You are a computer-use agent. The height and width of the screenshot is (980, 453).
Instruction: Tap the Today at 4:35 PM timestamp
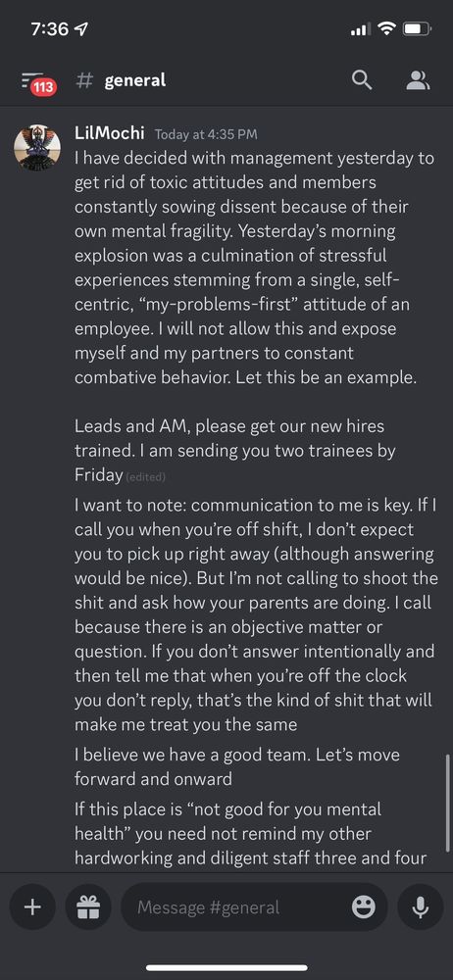point(206,134)
